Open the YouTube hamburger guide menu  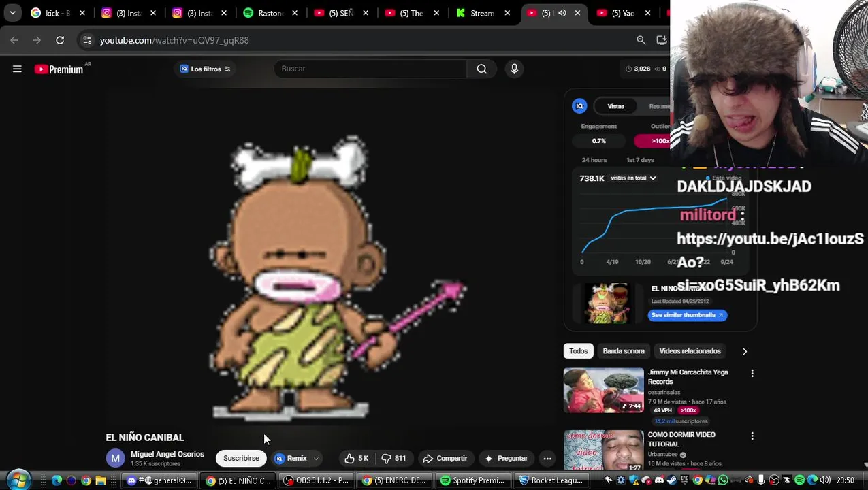(17, 69)
